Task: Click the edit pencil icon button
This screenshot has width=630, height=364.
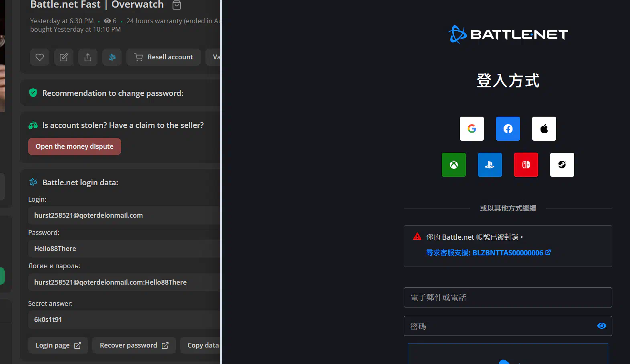Action: [64, 57]
